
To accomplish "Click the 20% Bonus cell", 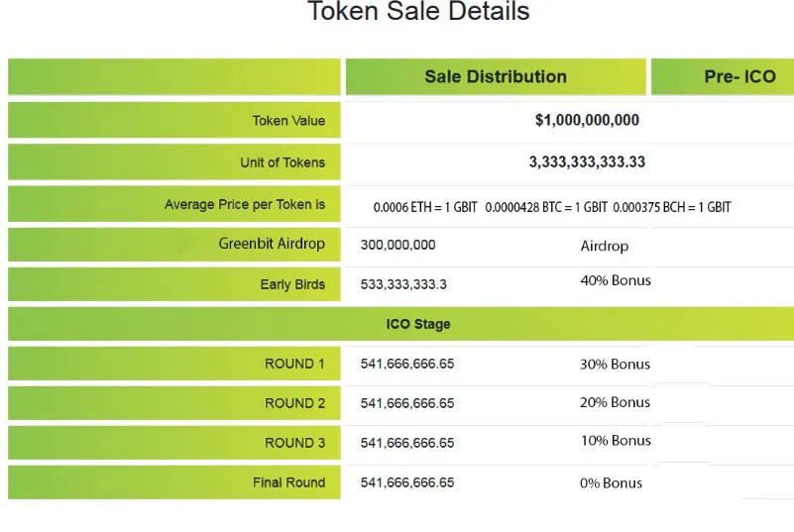I will pyautogui.click(x=615, y=402).
